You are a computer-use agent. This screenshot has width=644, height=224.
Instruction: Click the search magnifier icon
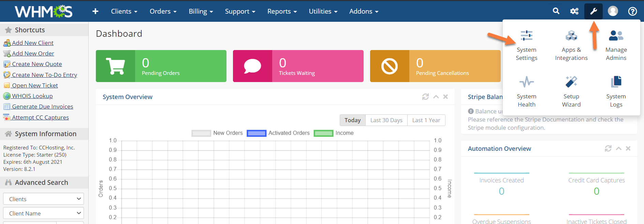pyautogui.click(x=556, y=11)
